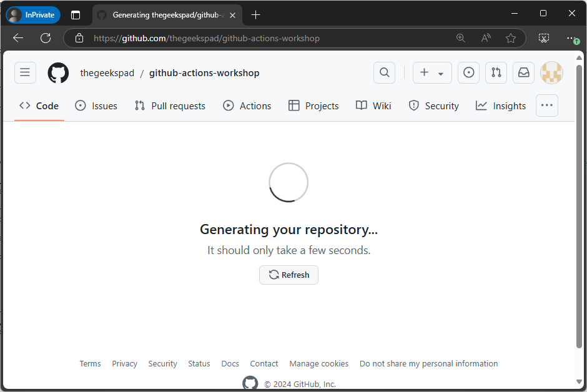Go back with browser back arrow
Screen dimensions: 587x392
18,38
